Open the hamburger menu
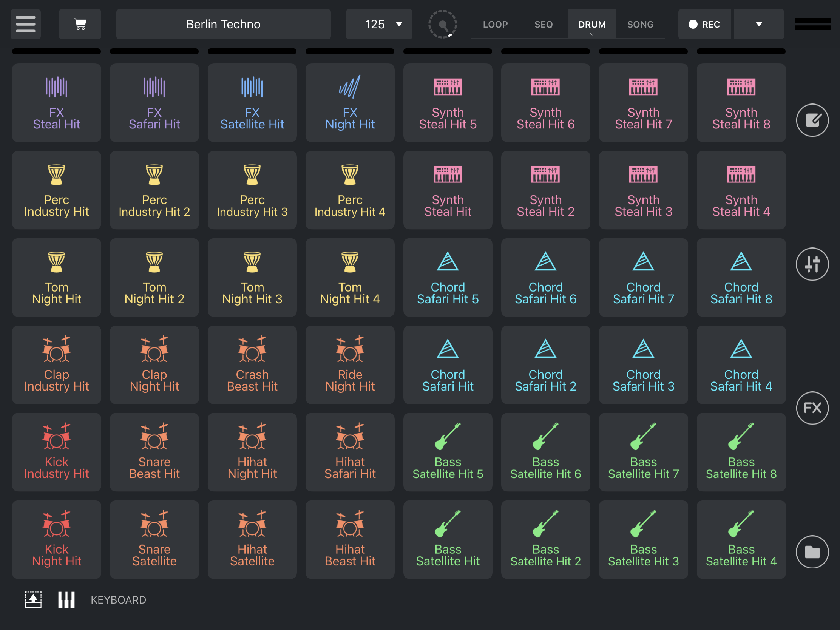840x630 pixels. click(x=25, y=24)
